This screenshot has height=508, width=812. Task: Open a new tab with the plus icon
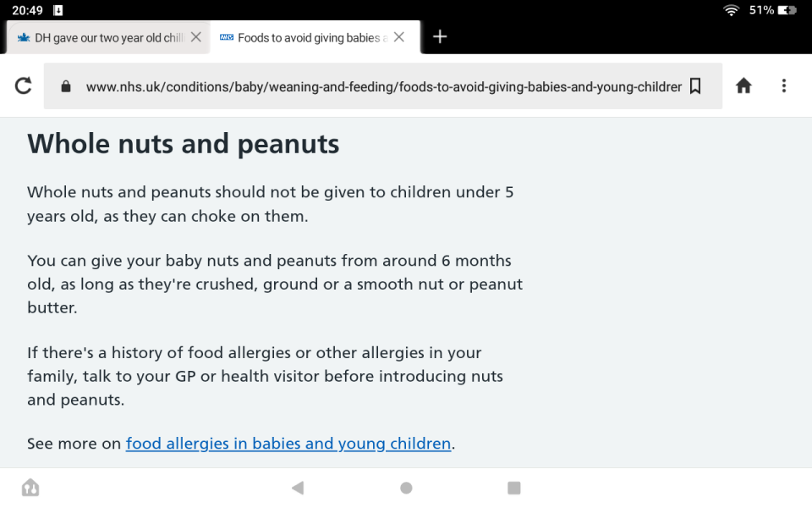coord(440,36)
